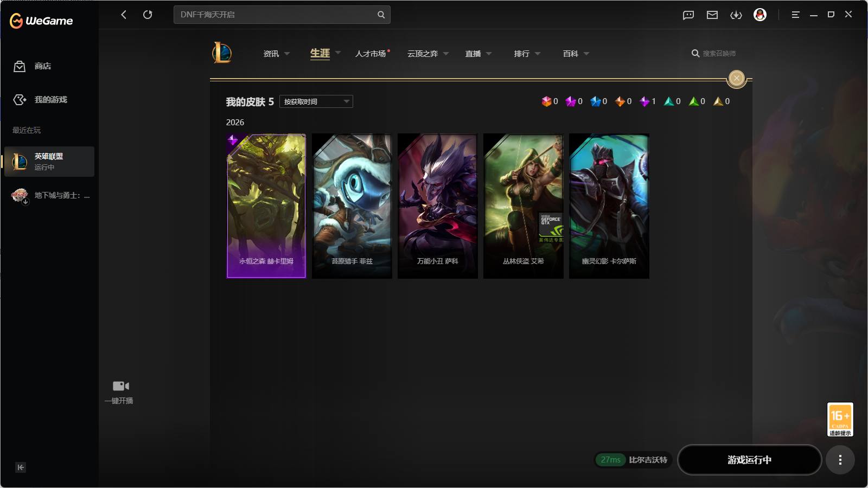
Task: Expand the 云顶之弈 dropdown arrow
Action: [446, 54]
